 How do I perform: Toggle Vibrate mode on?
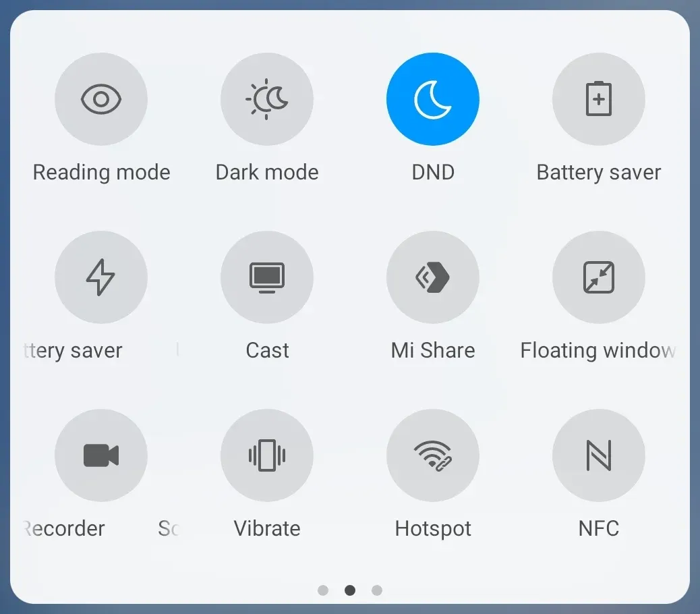click(x=267, y=455)
